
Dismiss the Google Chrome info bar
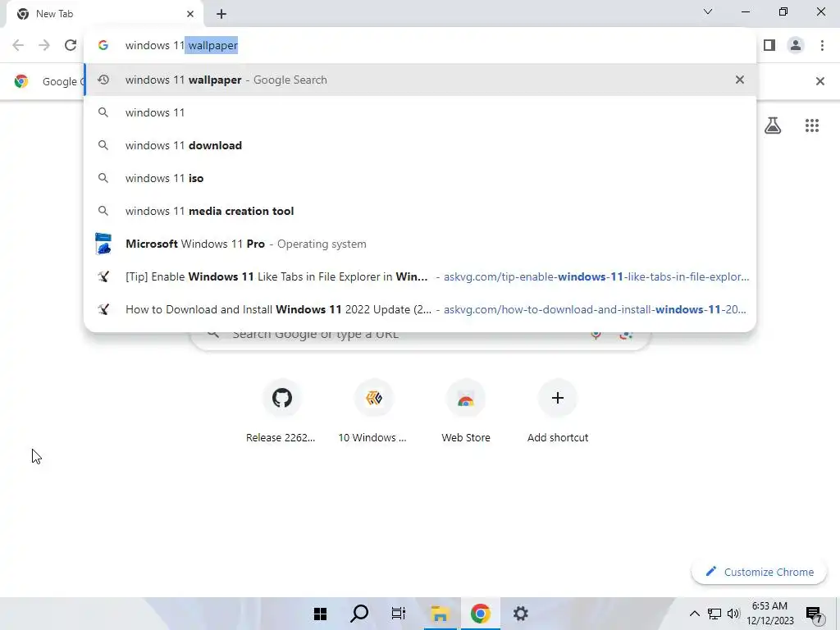(x=819, y=81)
